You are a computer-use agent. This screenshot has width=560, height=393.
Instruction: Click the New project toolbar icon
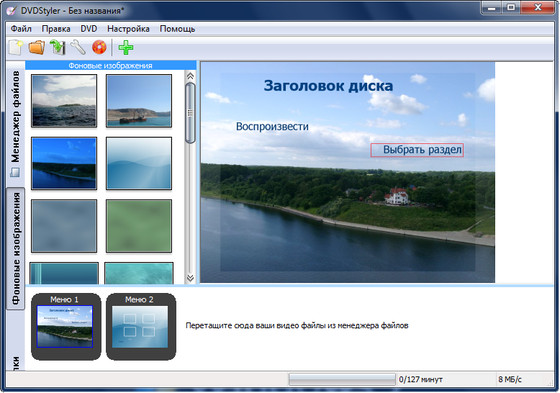tap(16, 48)
